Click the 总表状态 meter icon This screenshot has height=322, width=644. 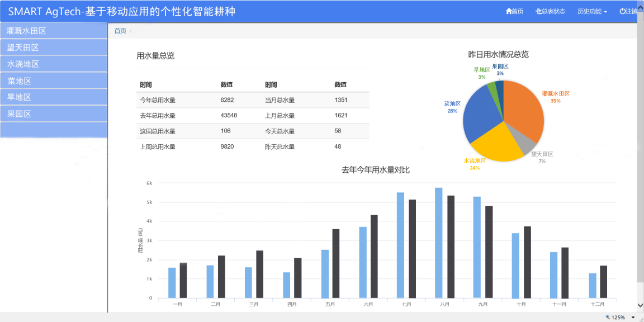pyautogui.click(x=538, y=11)
